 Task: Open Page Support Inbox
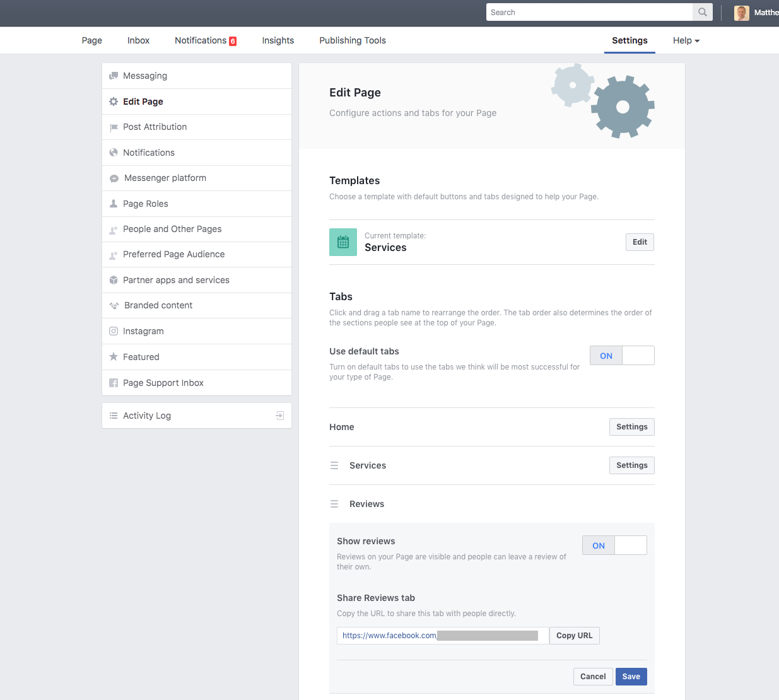(x=197, y=383)
